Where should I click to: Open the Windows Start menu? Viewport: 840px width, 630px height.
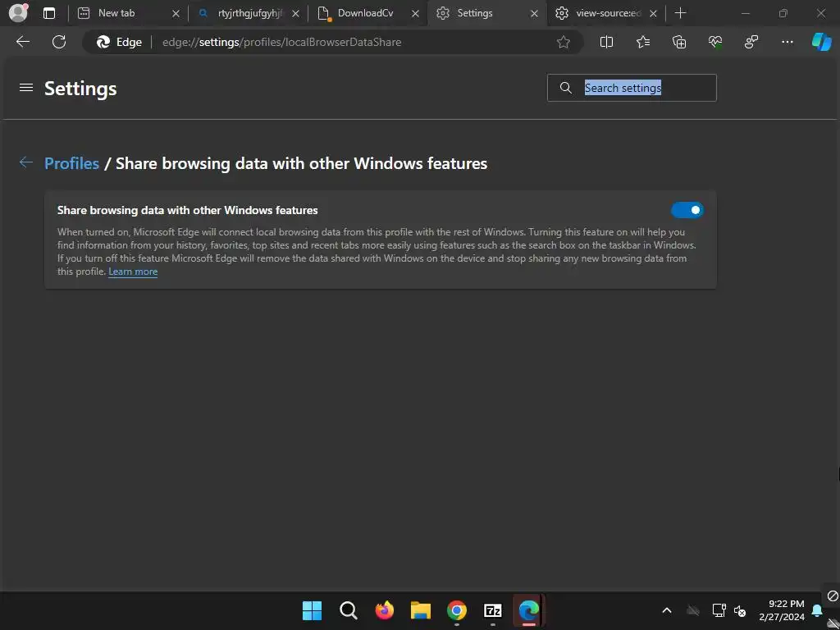point(312,610)
